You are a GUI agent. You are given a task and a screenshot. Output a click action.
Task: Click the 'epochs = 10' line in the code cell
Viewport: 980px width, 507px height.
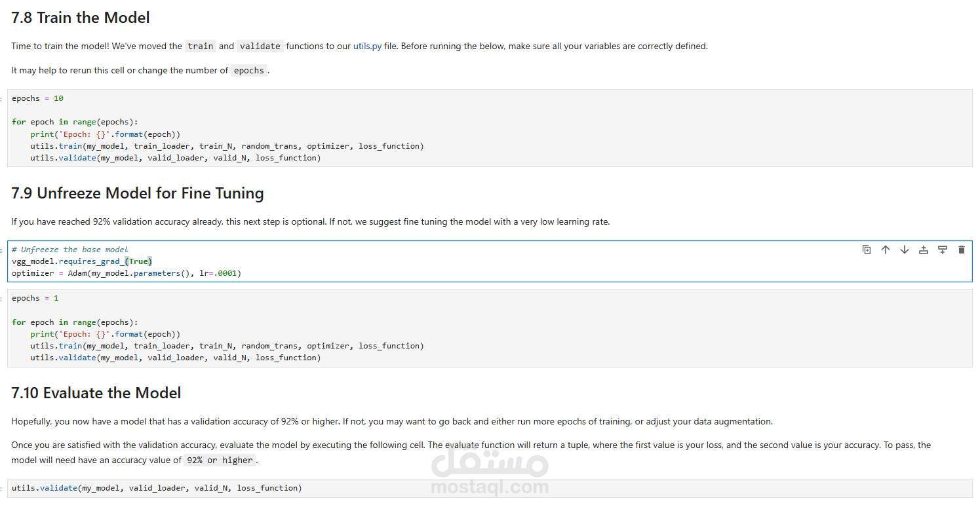coord(37,98)
